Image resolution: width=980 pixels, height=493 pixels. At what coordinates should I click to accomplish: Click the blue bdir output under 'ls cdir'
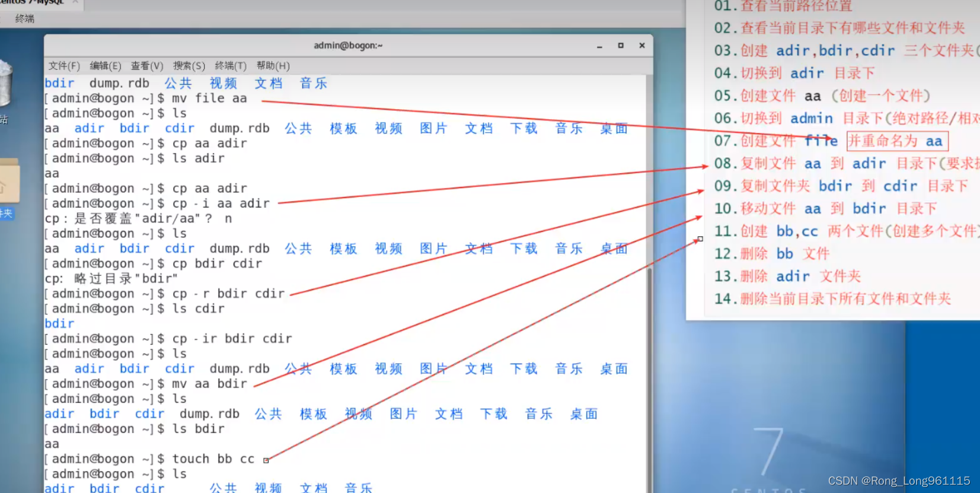pyautogui.click(x=59, y=324)
